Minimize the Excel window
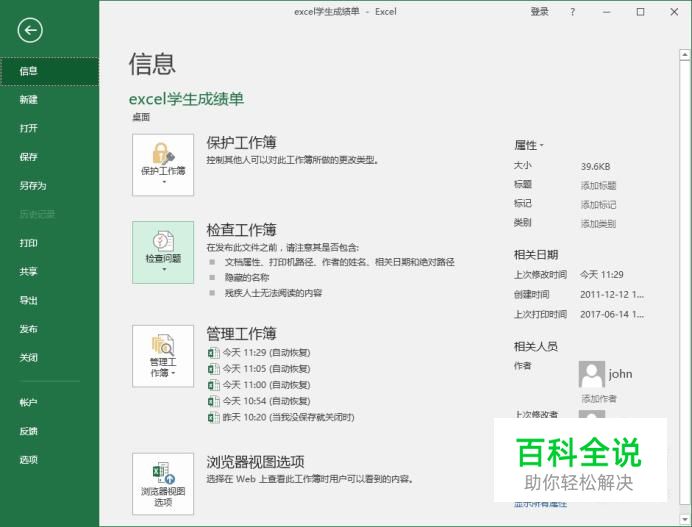Viewport: 692px width, 527px height. pyautogui.click(x=607, y=12)
